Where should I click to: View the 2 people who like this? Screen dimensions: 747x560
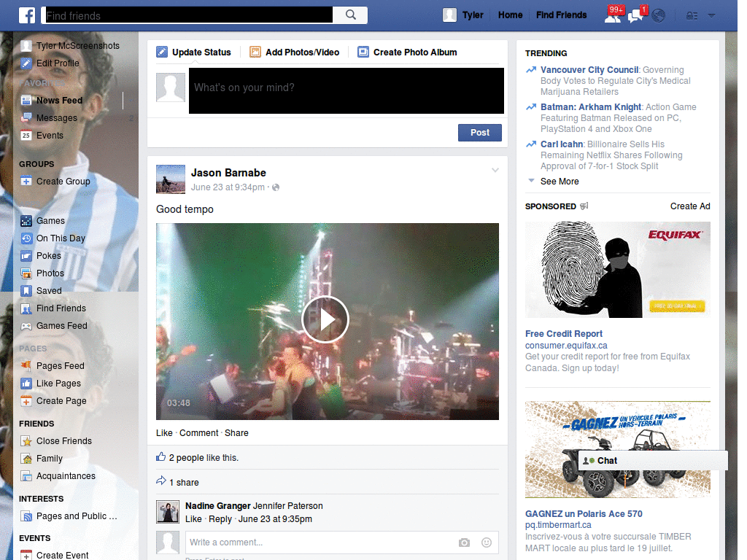(204, 458)
